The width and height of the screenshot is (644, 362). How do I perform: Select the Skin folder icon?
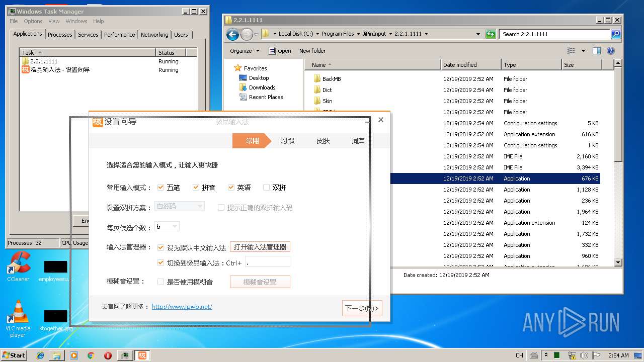[x=317, y=101]
